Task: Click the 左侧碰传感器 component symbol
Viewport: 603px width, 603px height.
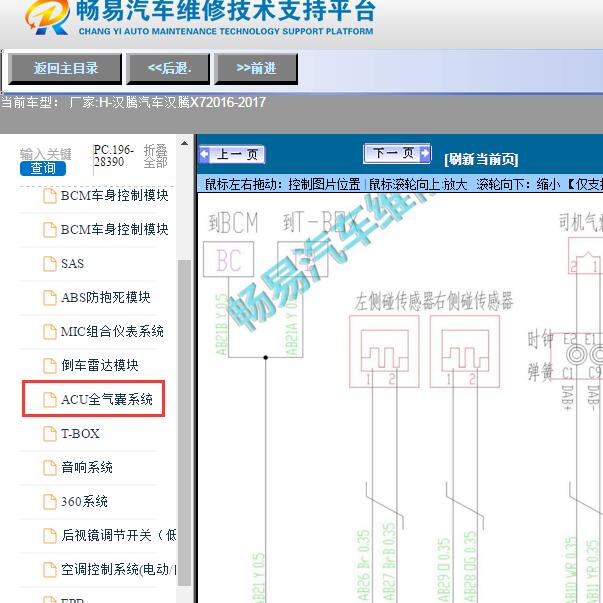Action: (384, 351)
